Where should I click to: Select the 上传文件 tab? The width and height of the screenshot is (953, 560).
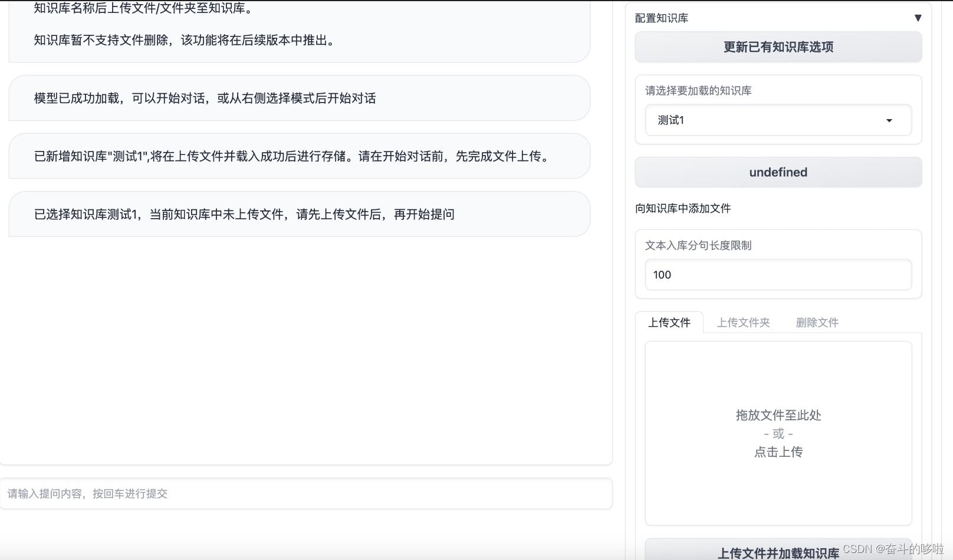click(x=670, y=322)
